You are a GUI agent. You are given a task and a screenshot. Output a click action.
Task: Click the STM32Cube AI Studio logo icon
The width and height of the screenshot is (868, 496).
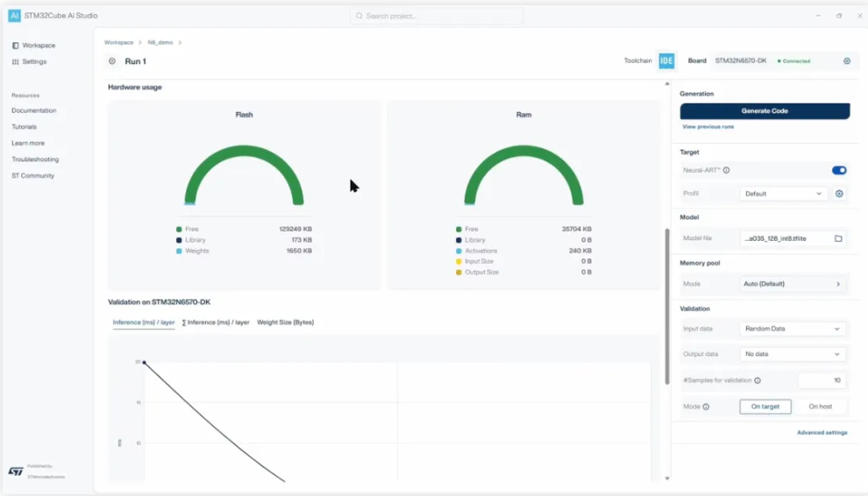[x=14, y=16]
